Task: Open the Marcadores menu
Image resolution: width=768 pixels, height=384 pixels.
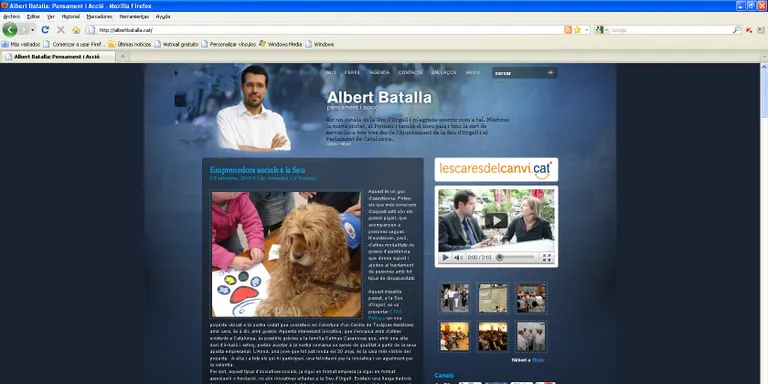Action: click(x=99, y=17)
